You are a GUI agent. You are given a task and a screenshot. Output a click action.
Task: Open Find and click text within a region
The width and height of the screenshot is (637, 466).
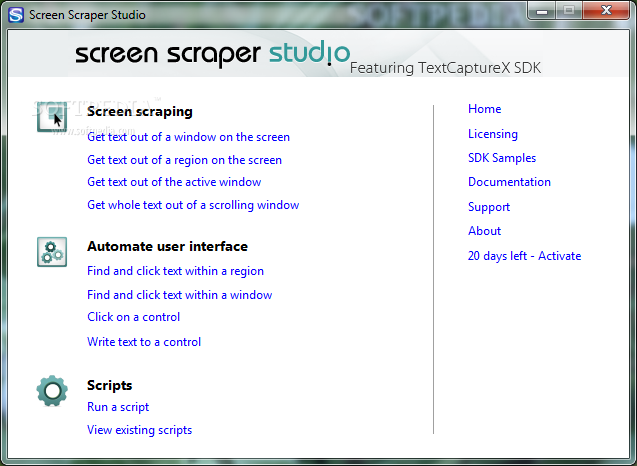176,271
